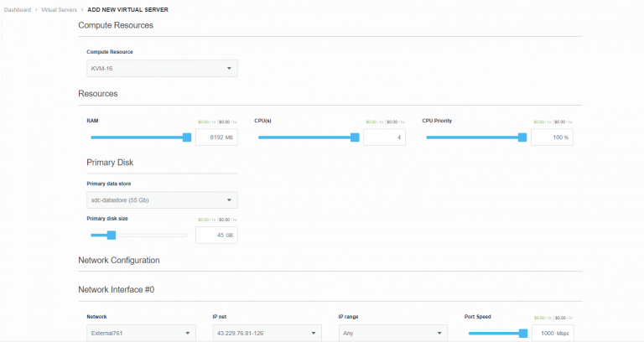This screenshot has height=342, width=644.
Task: Click the Port Speed field showing 1000 Mbps
Action: click(x=553, y=334)
